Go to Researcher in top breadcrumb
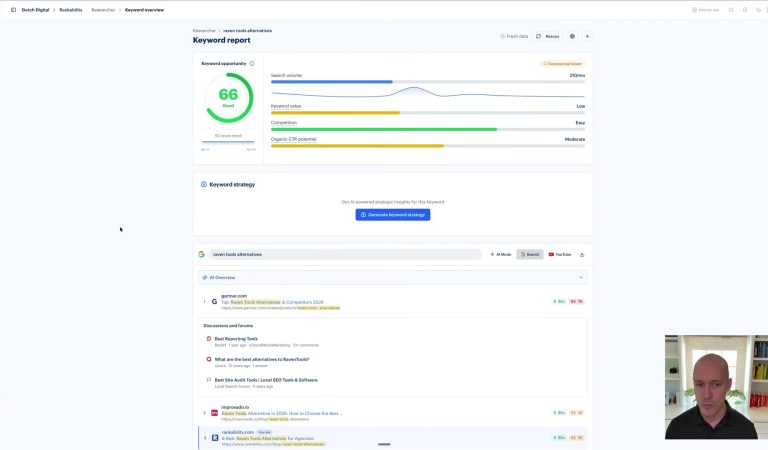Image resolution: width=768 pixels, height=450 pixels. 103,10
